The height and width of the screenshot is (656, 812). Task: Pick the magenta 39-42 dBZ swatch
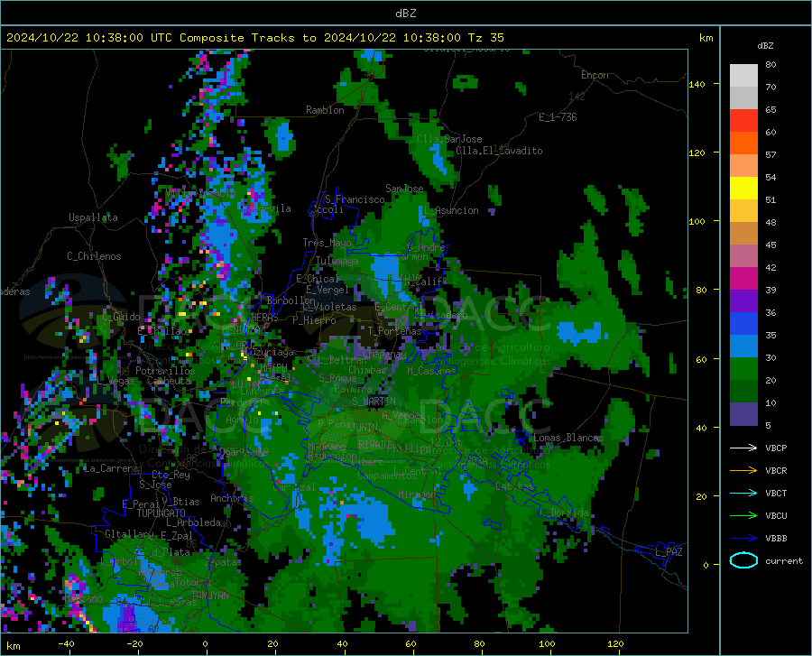coord(743,279)
